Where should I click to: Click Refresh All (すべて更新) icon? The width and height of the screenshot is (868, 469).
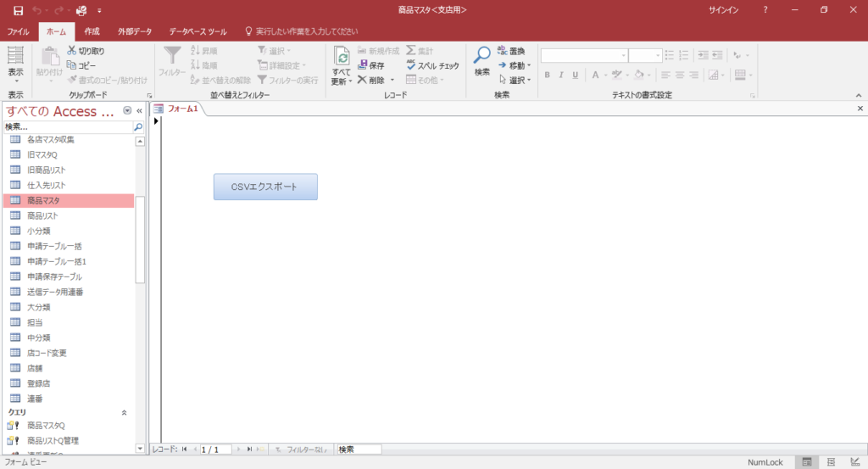(342, 57)
